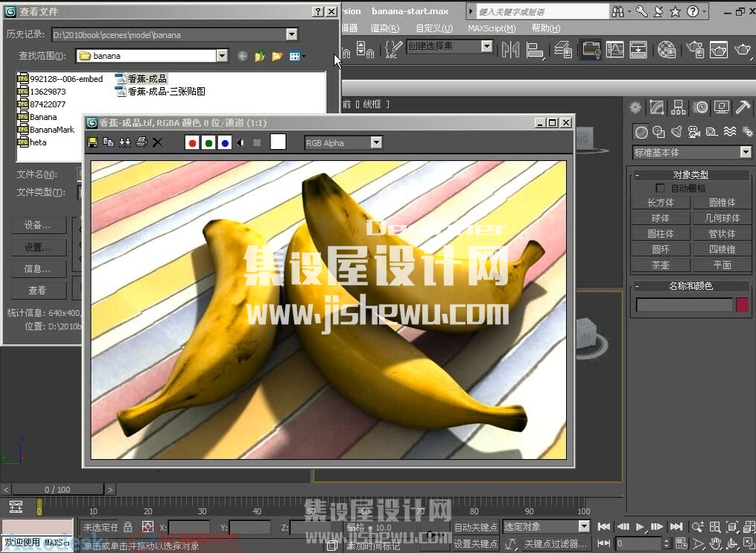Switch to the Modify panel tab
756x553 pixels.
tap(657, 107)
